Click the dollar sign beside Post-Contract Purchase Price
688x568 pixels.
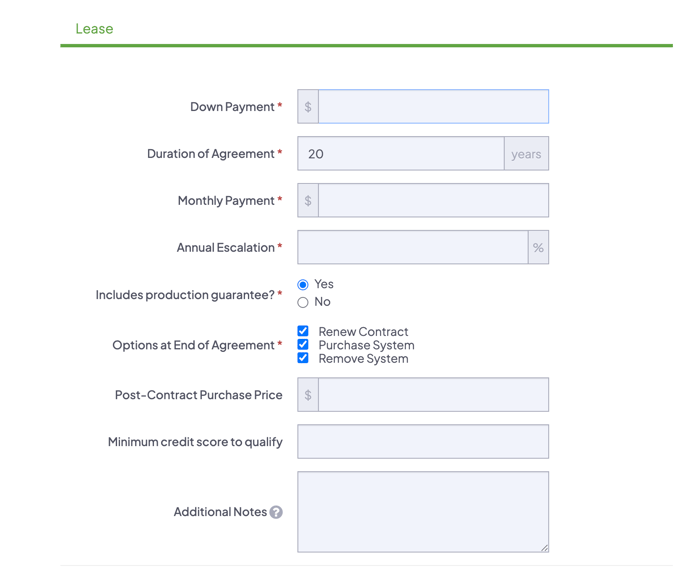(308, 395)
